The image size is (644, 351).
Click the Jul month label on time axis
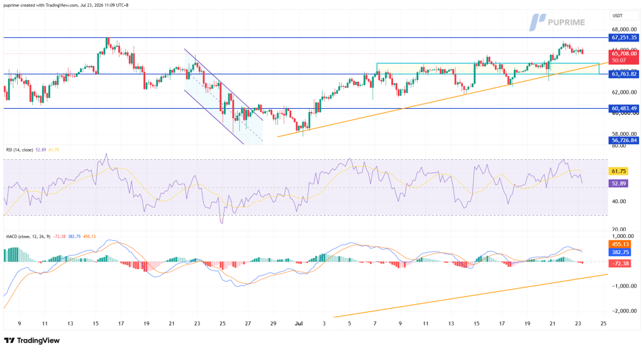click(299, 323)
